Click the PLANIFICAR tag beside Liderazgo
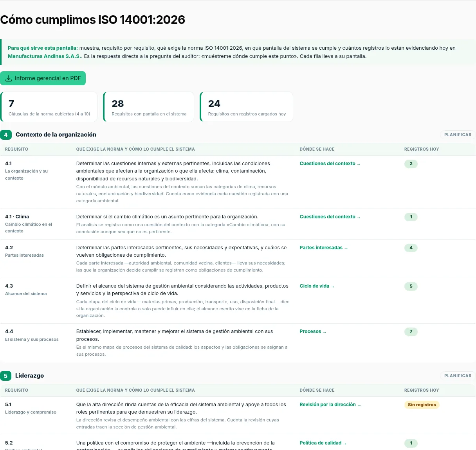 point(458,376)
